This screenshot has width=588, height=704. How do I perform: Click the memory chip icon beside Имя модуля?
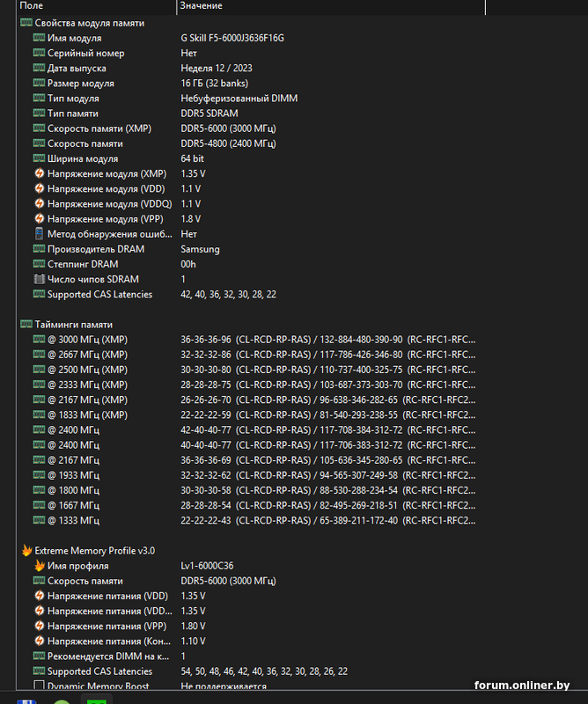click(x=39, y=38)
